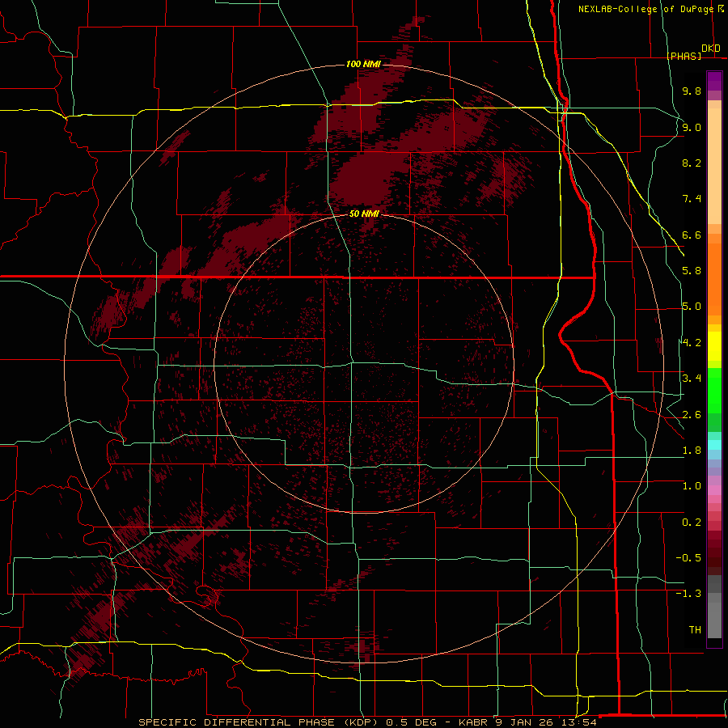Click the yellow segment of the color bar
The image size is (728, 728).
(714, 346)
